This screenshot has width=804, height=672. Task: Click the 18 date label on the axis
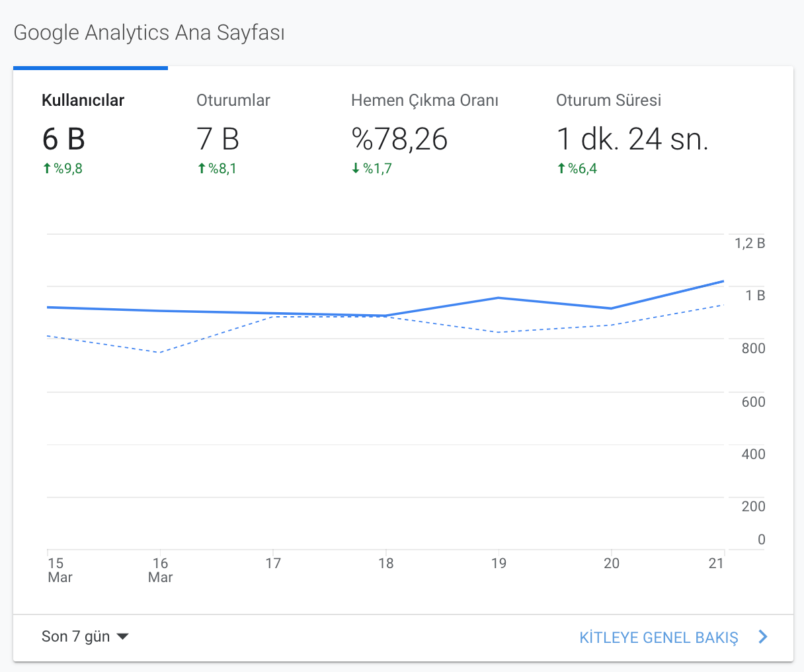pos(385,563)
